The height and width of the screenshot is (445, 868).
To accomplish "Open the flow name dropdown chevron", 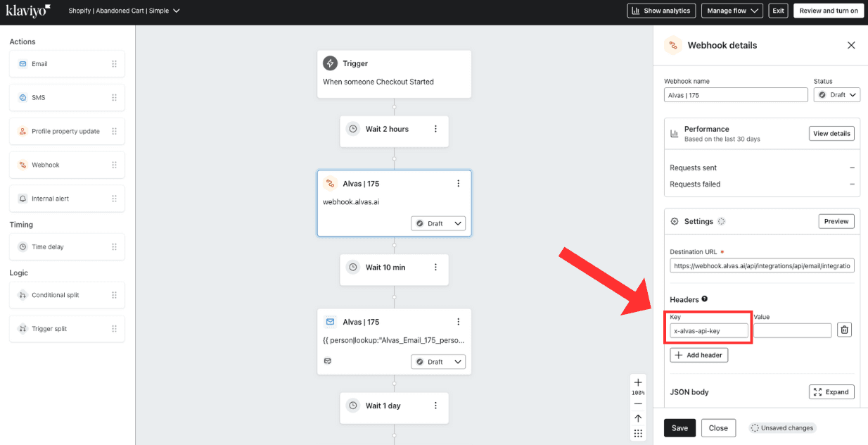I will pyautogui.click(x=177, y=11).
